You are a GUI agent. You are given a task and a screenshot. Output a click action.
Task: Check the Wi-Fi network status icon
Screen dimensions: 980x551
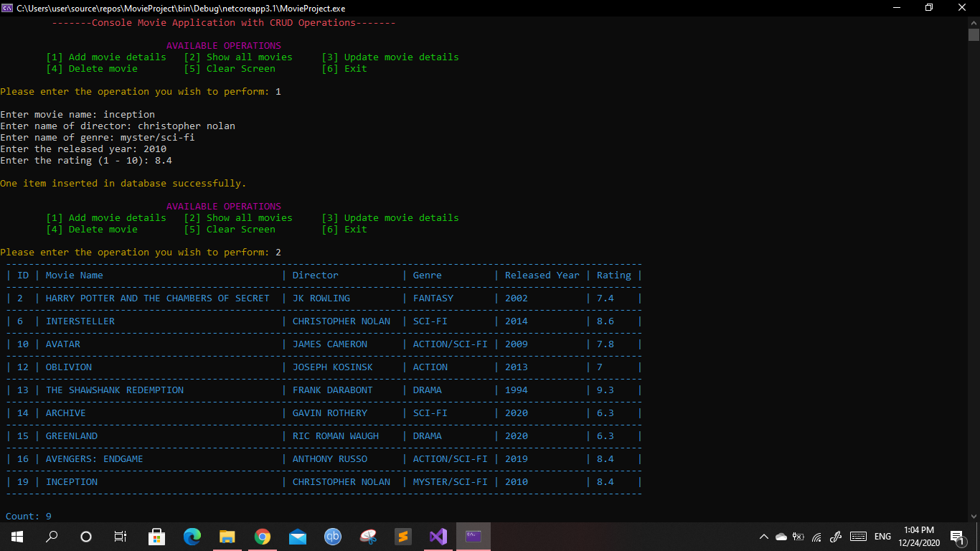click(x=816, y=536)
